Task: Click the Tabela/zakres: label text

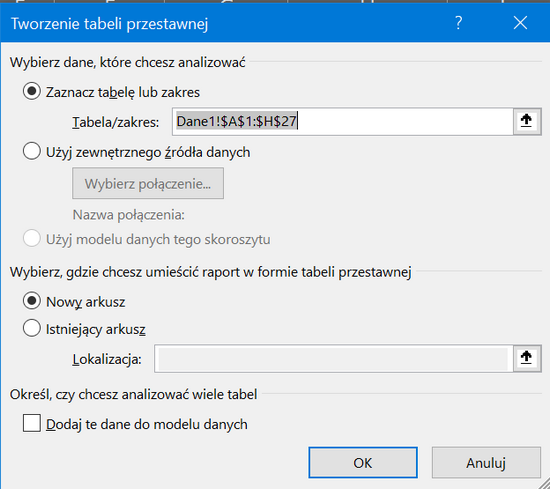Action: tap(116, 122)
